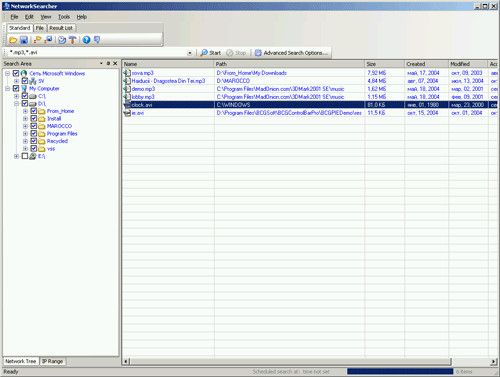
Task: Click the network globe icon in tree
Action: [x=24, y=73]
